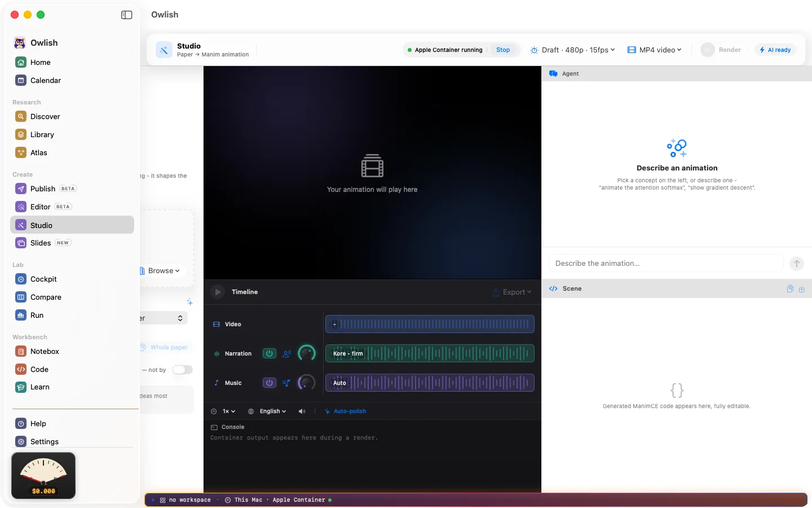Screen dimensions: 812x508
Task: Open the Draft 480p 15fps quality dropdown
Action: click(572, 50)
